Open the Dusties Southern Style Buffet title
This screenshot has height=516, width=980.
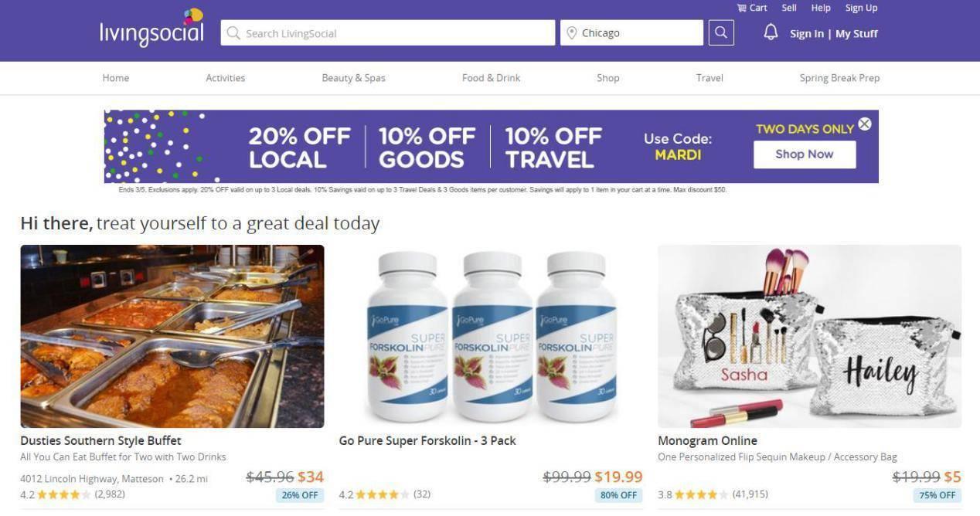click(x=100, y=441)
